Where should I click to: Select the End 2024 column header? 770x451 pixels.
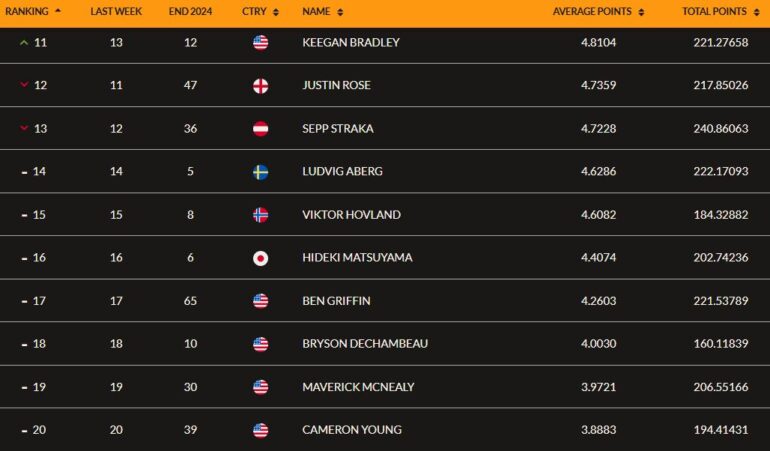click(x=191, y=11)
